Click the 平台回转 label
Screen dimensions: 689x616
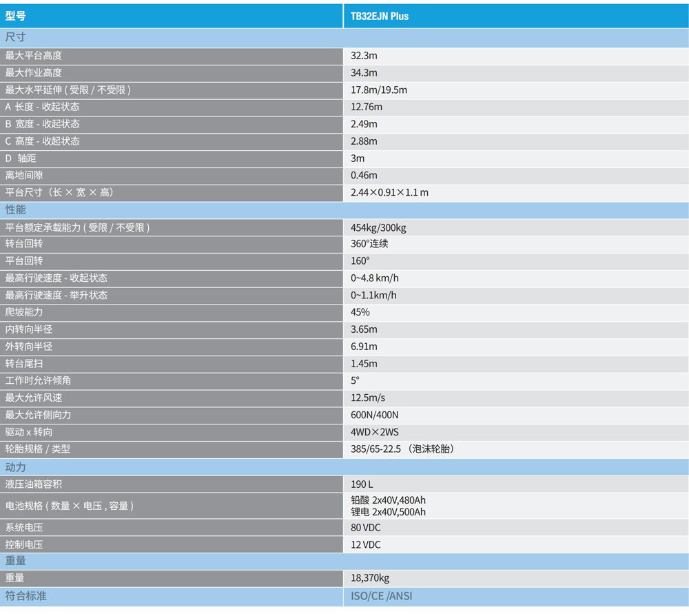click(x=24, y=260)
